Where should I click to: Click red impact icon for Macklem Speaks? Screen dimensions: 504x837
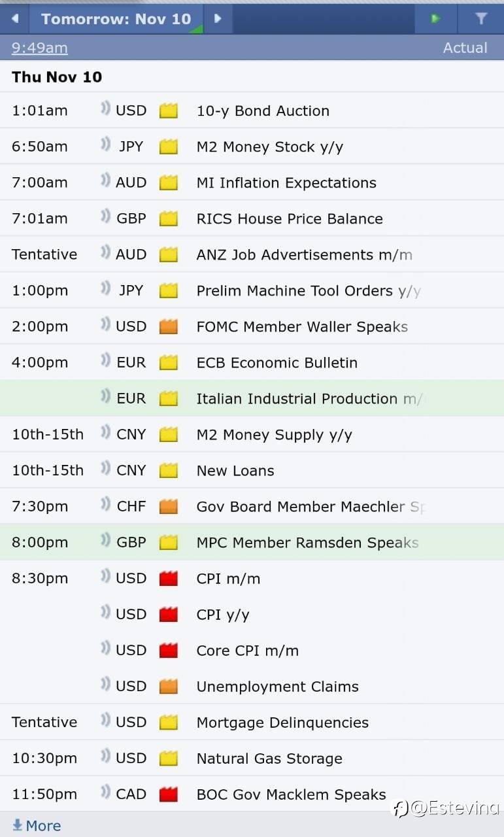point(169,794)
